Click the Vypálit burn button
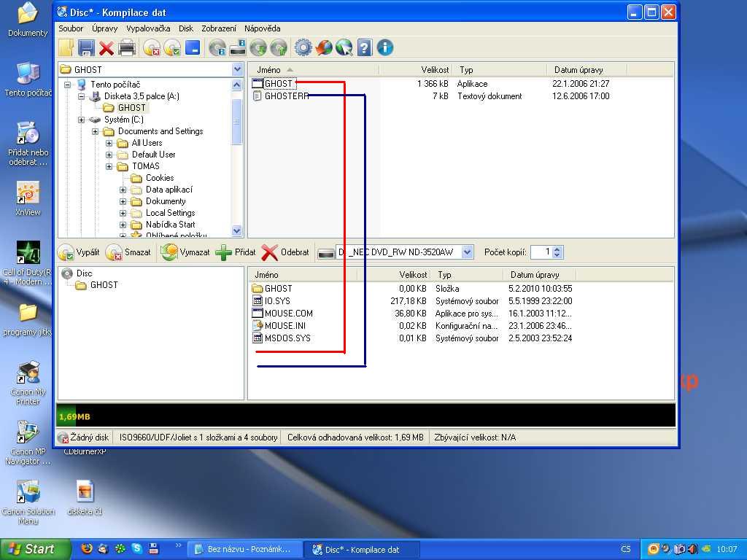 point(79,252)
